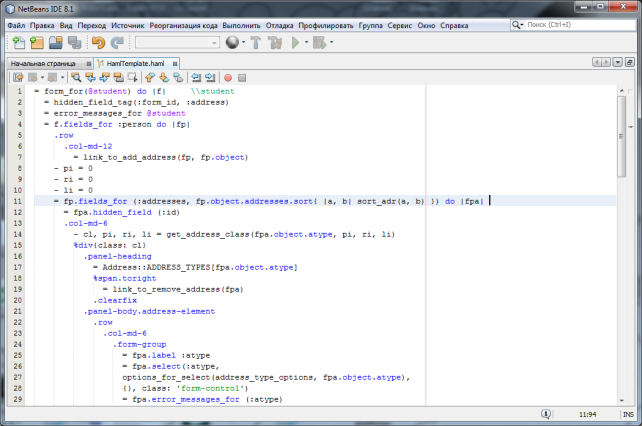Close the Начальная страница tab
This screenshot has height=426, width=642.
tap(88, 64)
